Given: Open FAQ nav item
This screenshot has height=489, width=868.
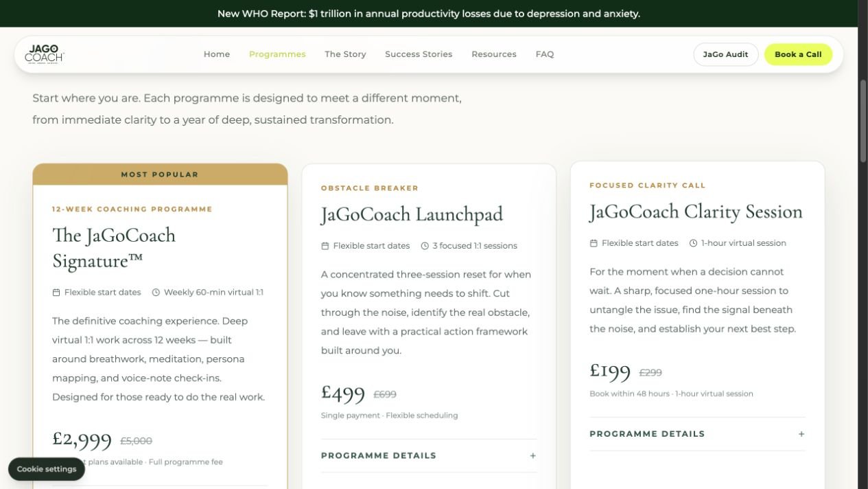Looking at the screenshot, I should tap(545, 54).
